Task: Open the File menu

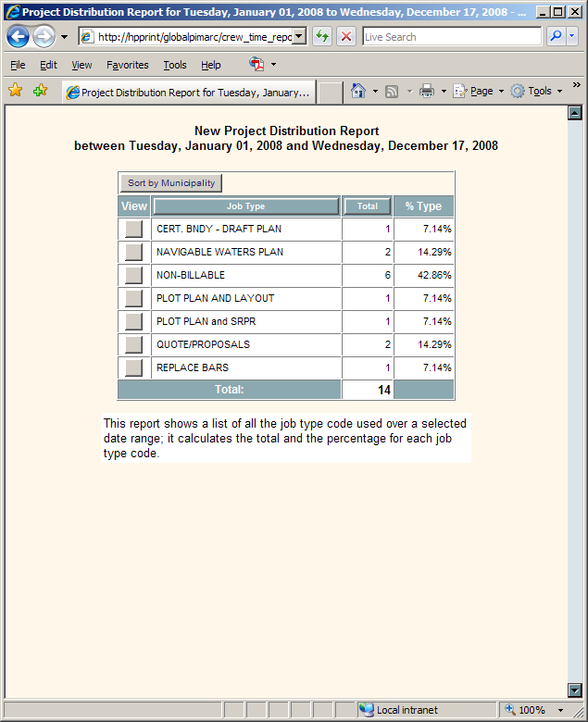Action: coord(18,65)
